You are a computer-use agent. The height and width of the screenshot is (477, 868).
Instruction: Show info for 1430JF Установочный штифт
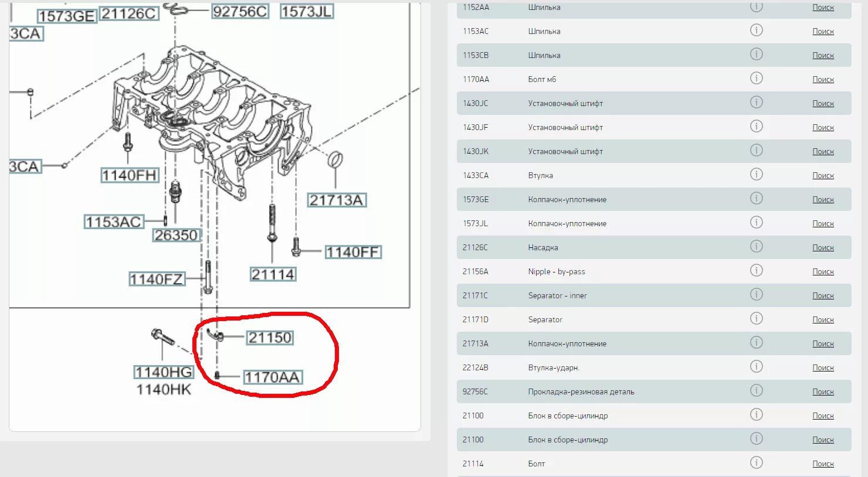click(x=757, y=126)
